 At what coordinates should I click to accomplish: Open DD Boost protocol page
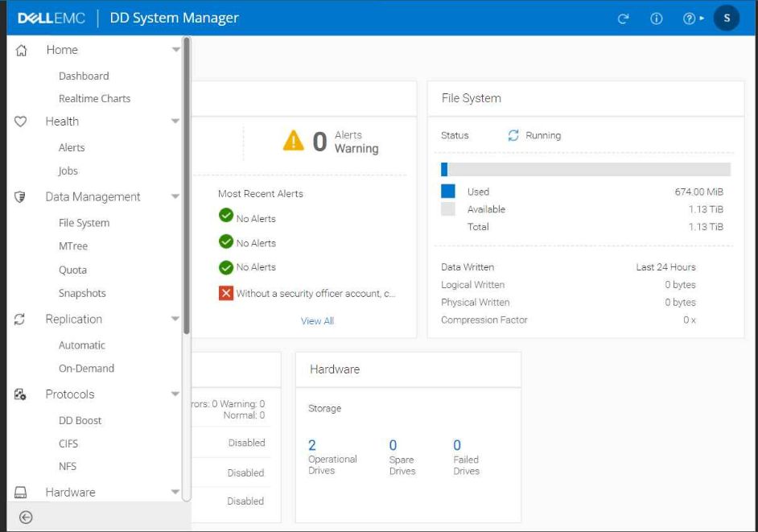tap(80, 421)
